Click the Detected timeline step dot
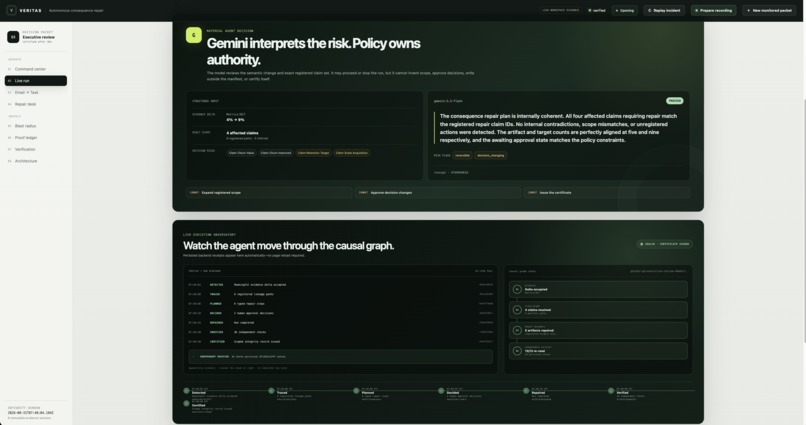The width and height of the screenshot is (806, 425). (187, 391)
